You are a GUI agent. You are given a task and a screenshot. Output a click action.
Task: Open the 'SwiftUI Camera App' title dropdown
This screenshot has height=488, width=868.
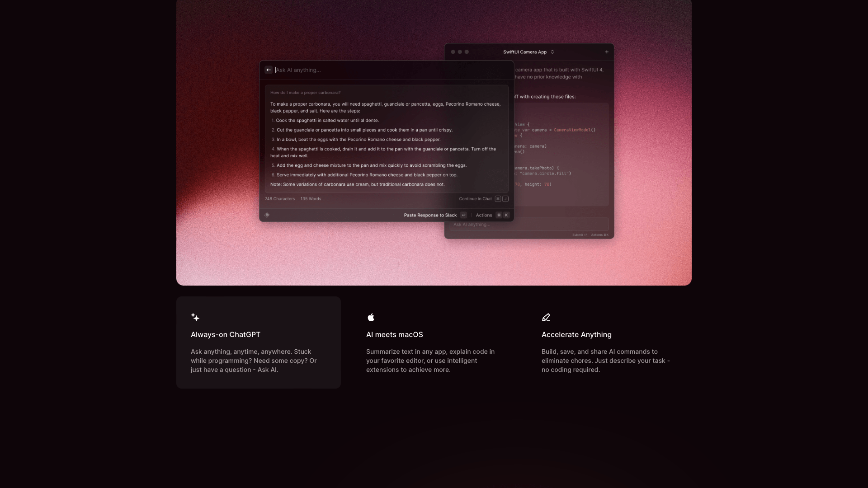[x=528, y=52]
